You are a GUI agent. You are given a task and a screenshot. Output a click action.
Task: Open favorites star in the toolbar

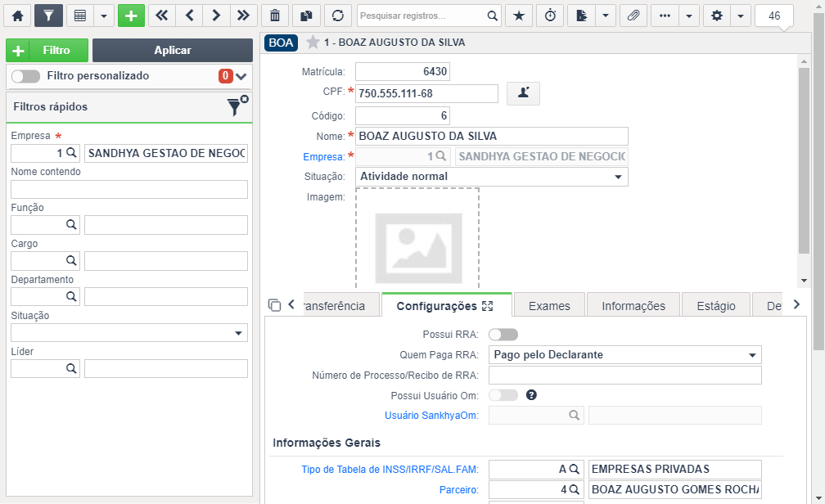[519, 16]
